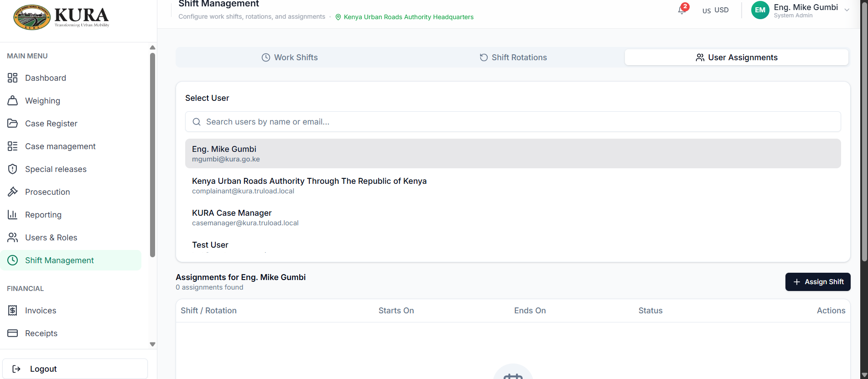Focus the search users input field
Image resolution: width=868 pixels, height=379 pixels.
(x=513, y=122)
